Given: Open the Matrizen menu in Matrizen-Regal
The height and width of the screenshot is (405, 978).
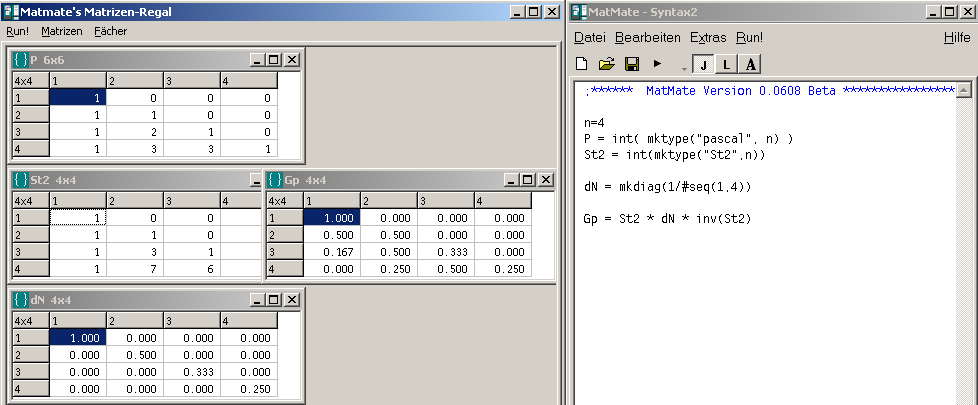Looking at the screenshot, I should click(x=61, y=31).
